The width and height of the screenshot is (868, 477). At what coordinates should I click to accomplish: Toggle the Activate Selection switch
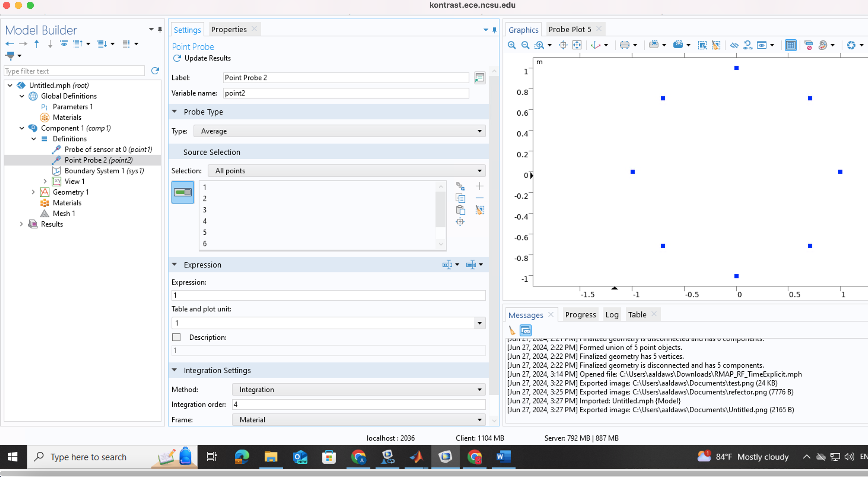(x=183, y=192)
